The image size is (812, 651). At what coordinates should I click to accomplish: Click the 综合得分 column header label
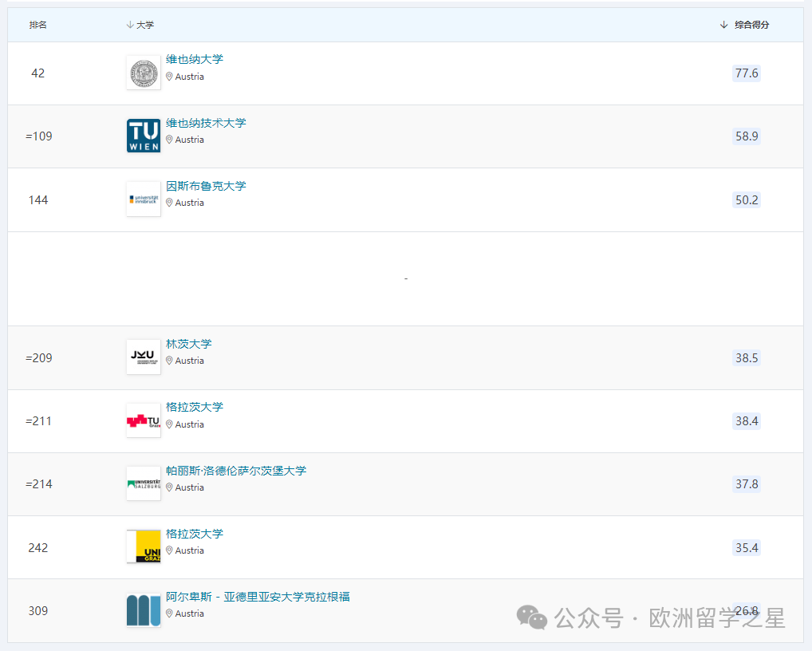point(752,25)
